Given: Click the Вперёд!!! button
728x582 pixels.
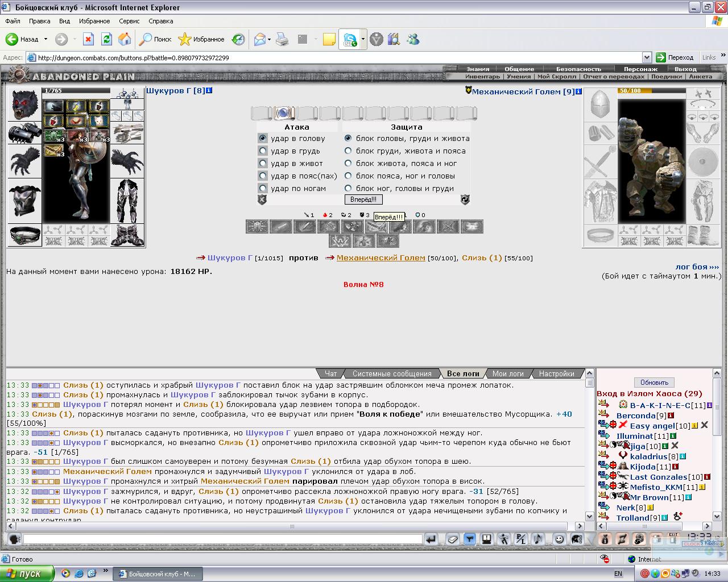Looking at the screenshot, I should pos(363,199).
